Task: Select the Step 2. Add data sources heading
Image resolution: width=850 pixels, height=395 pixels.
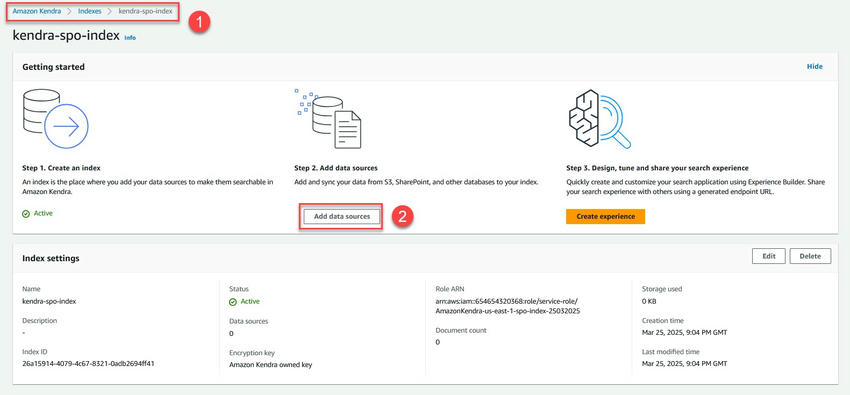Action: point(336,169)
